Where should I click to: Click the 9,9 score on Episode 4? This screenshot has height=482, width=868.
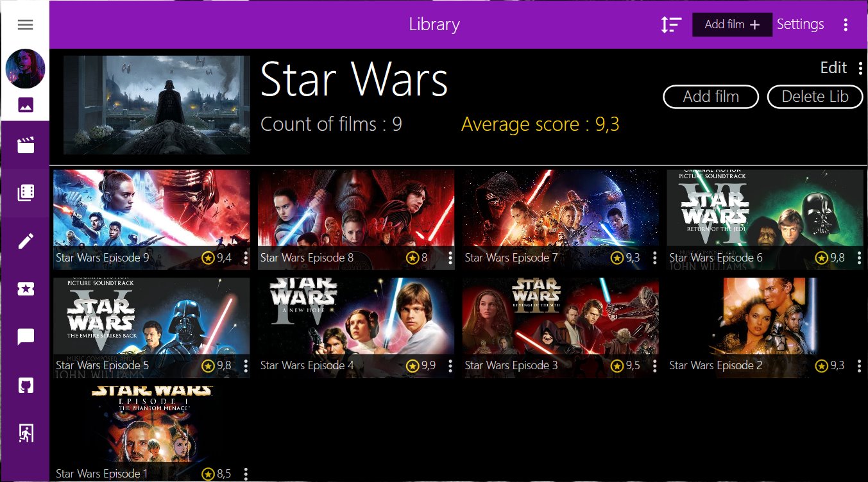tap(429, 365)
